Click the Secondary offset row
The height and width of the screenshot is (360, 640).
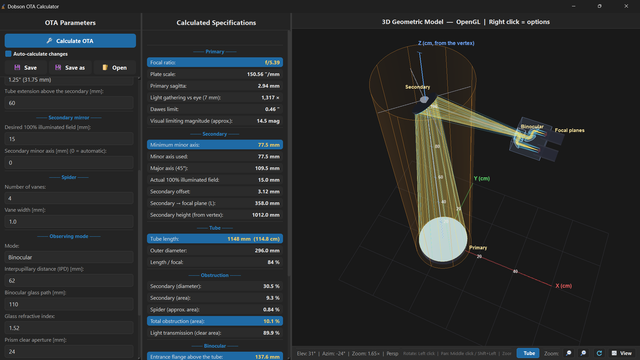215,191
